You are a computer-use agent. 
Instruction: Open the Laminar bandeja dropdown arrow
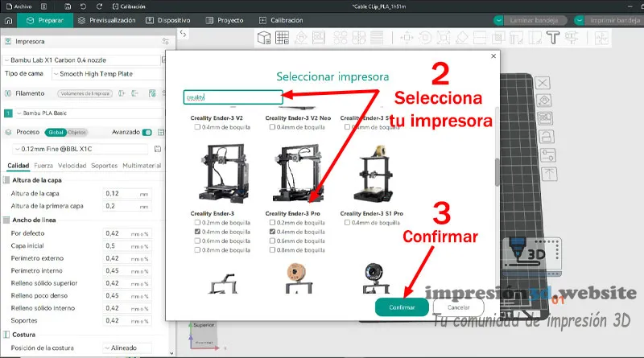point(498,20)
